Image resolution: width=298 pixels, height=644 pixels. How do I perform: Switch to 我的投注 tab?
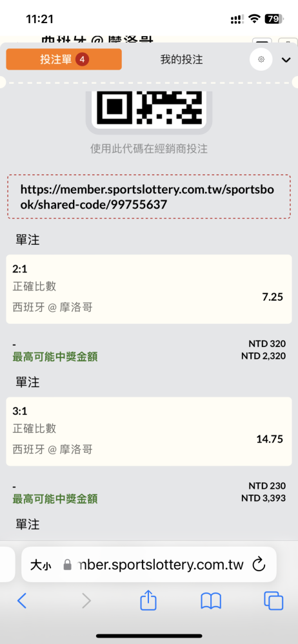coord(181,59)
